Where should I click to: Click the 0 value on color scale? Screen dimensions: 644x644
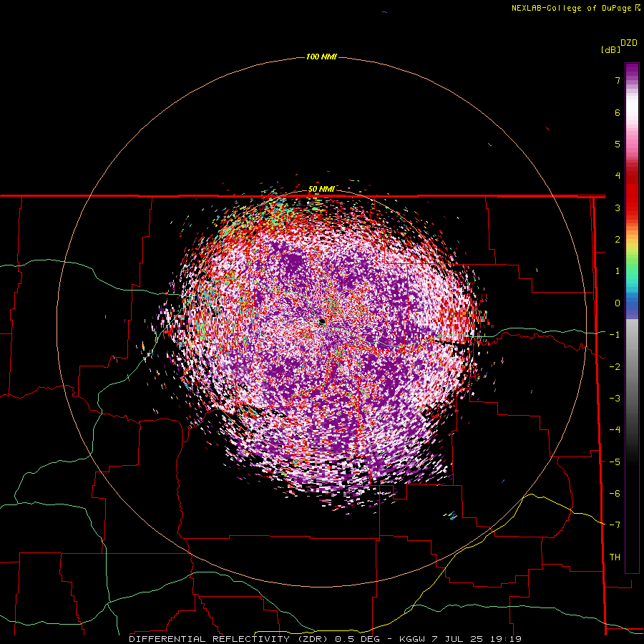pyautogui.click(x=618, y=303)
